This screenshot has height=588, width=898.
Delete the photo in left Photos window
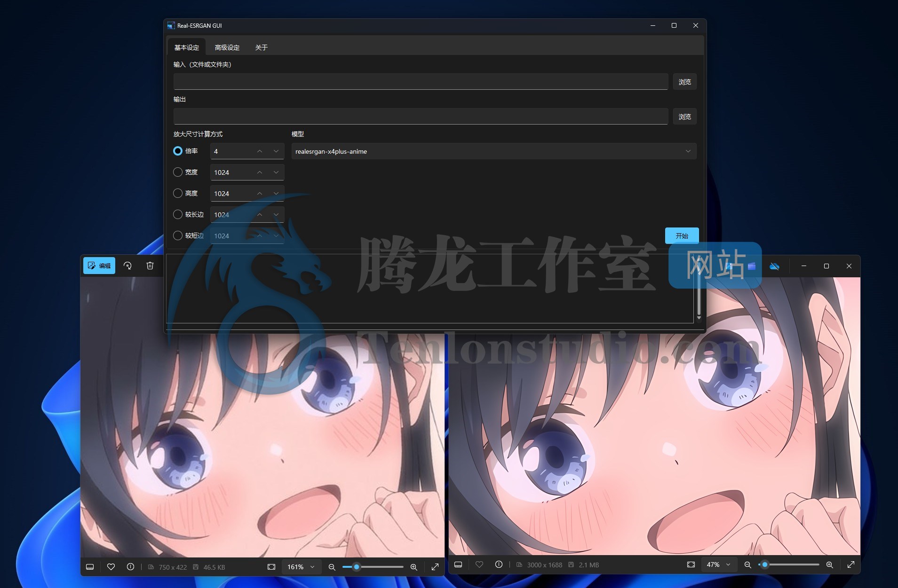point(150,266)
